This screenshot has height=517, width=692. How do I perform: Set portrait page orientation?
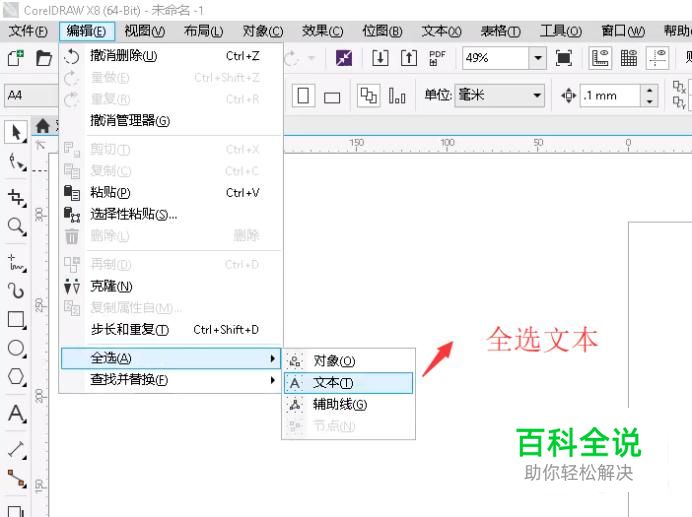click(303, 95)
